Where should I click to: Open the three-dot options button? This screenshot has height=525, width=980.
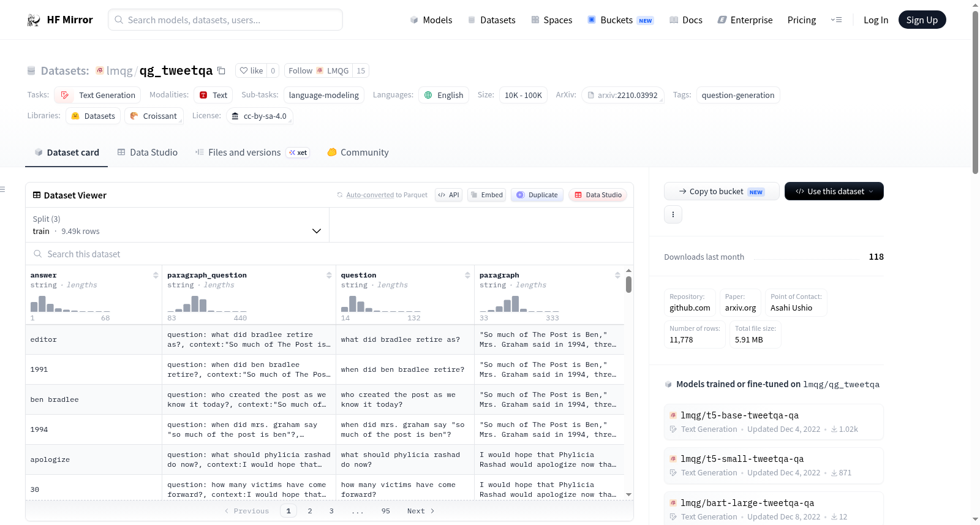673,214
